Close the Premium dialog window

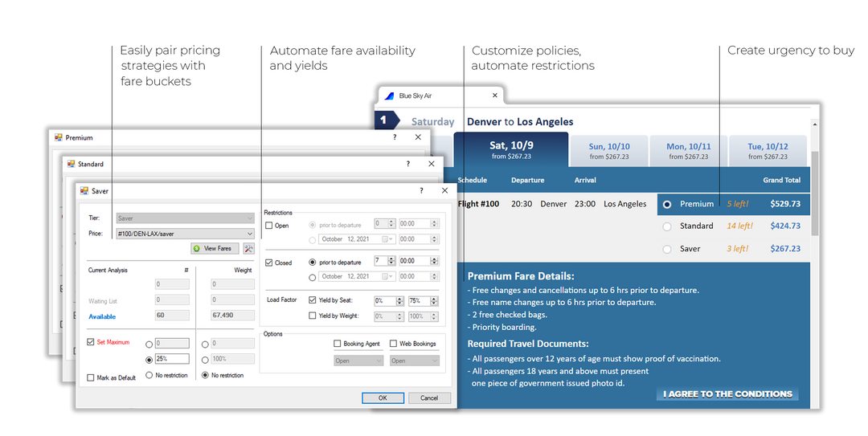418,137
